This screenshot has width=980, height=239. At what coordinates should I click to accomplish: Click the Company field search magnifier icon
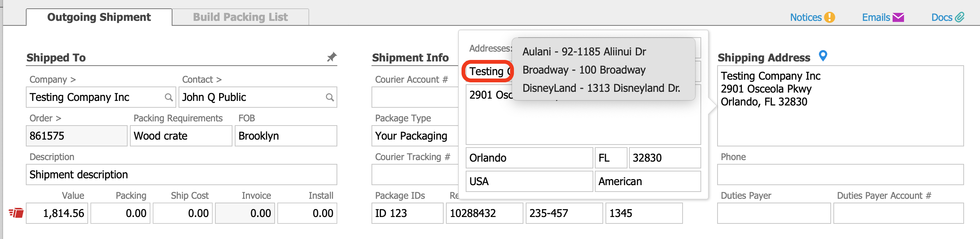[x=169, y=97]
